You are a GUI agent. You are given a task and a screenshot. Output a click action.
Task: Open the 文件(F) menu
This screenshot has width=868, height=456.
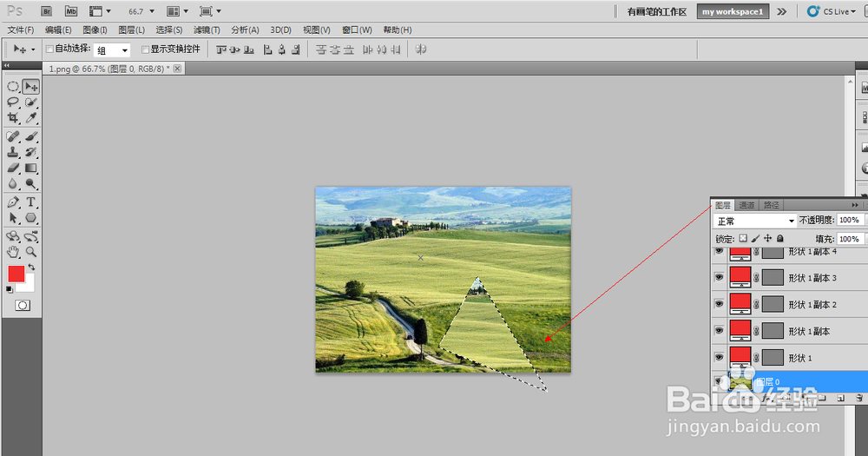21,30
